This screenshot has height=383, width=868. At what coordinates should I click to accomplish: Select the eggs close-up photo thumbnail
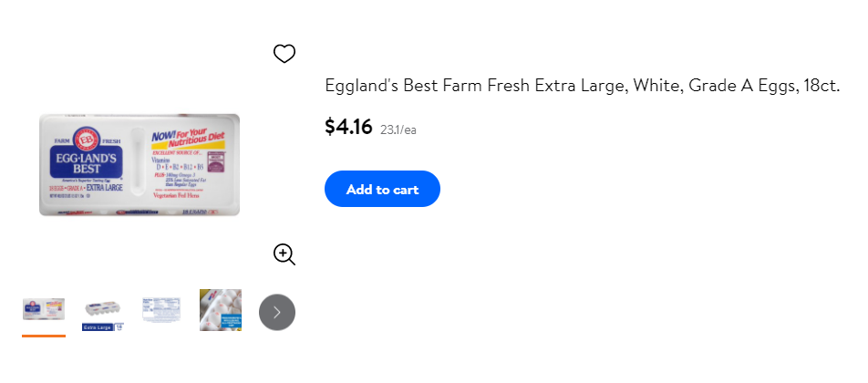click(221, 310)
